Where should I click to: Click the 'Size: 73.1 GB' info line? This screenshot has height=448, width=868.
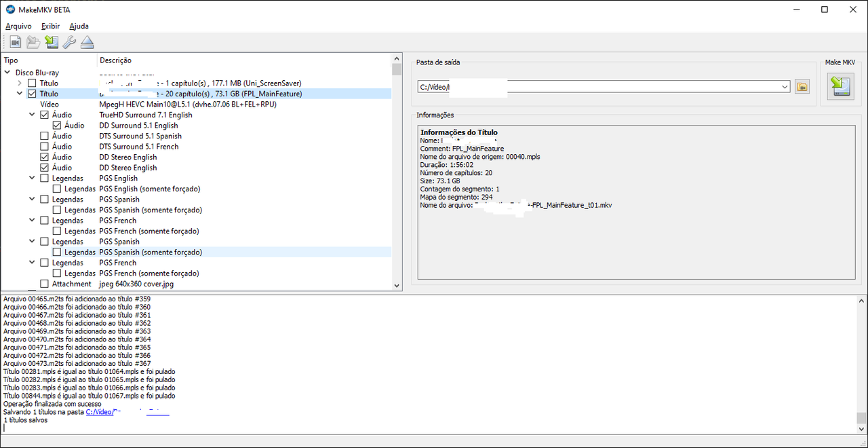tap(440, 181)
